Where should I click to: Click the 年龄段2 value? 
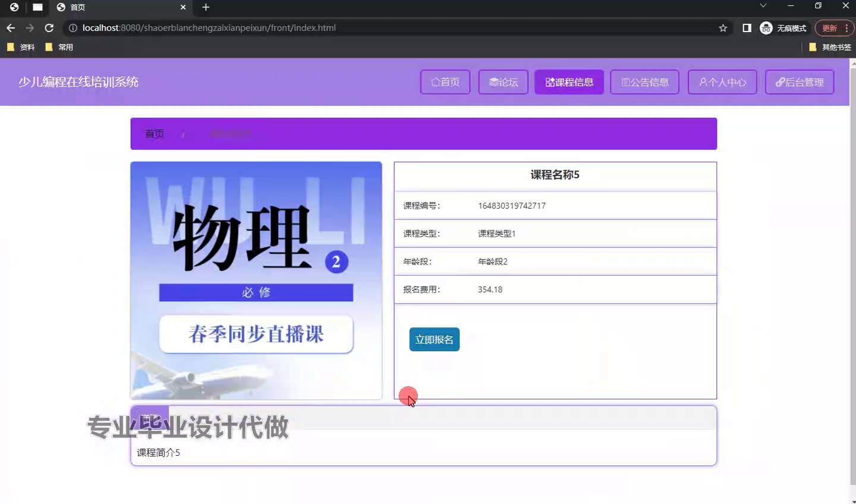(493, 262)
